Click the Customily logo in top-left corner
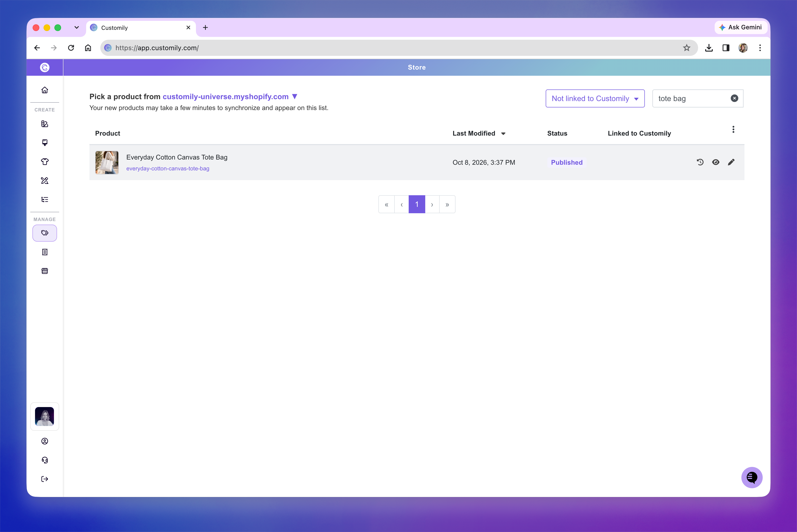 point(44,67)
